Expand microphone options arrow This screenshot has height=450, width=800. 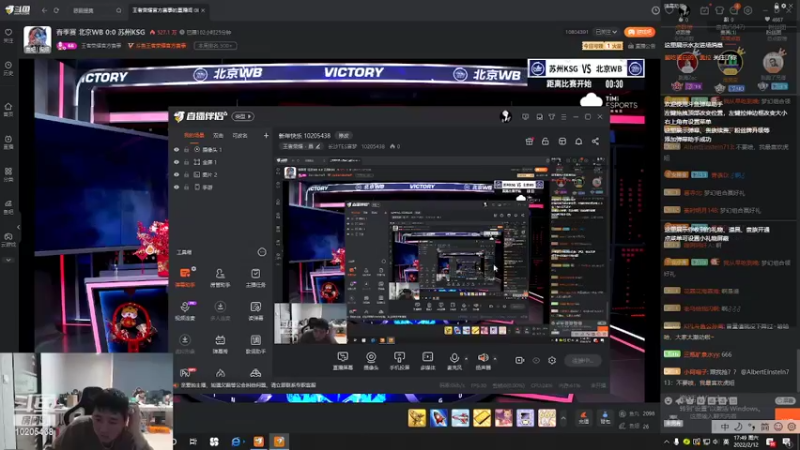tap(466, 359)
